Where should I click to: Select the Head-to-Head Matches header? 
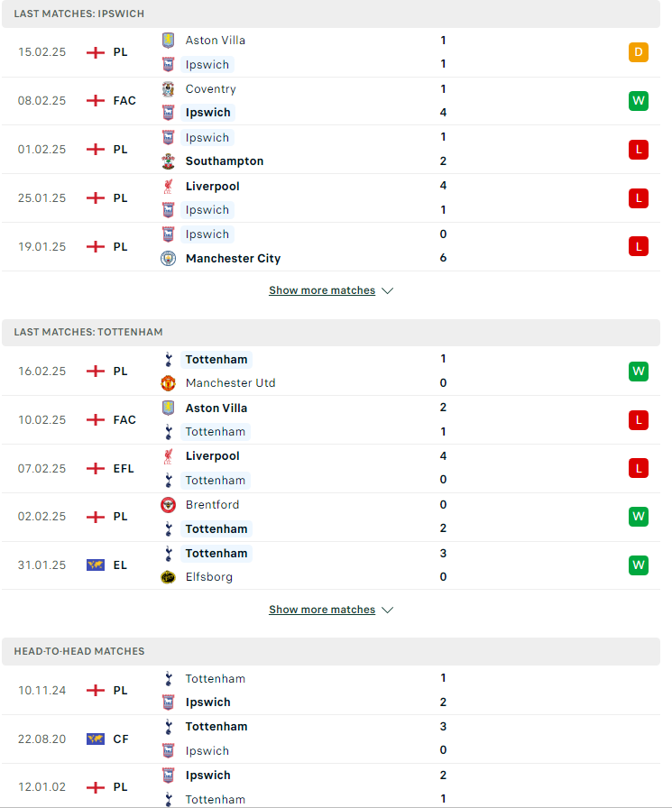331,651
